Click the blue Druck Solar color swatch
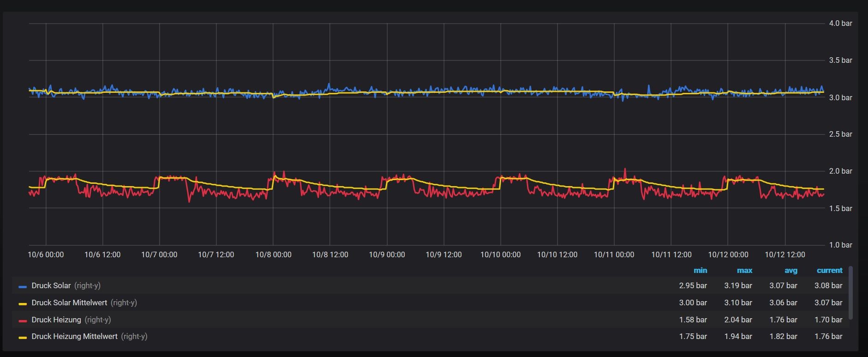The height and width of the screenshot is (357, 868). pyautogui.click(x=23, y=286)
